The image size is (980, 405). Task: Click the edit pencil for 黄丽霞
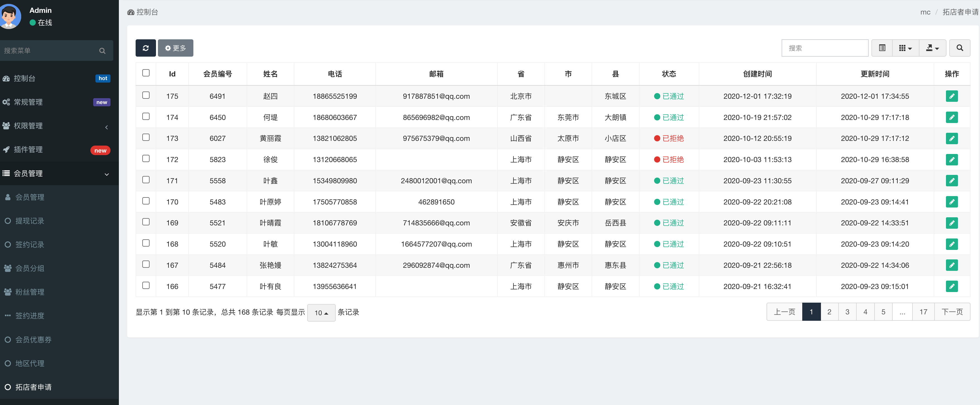(x=952, y=138)
